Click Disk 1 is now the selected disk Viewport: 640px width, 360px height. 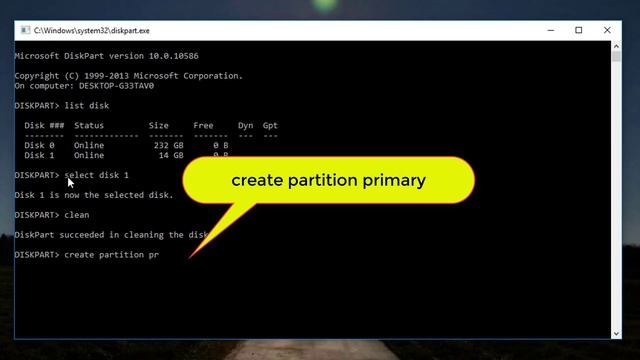[x=94, y=195]
